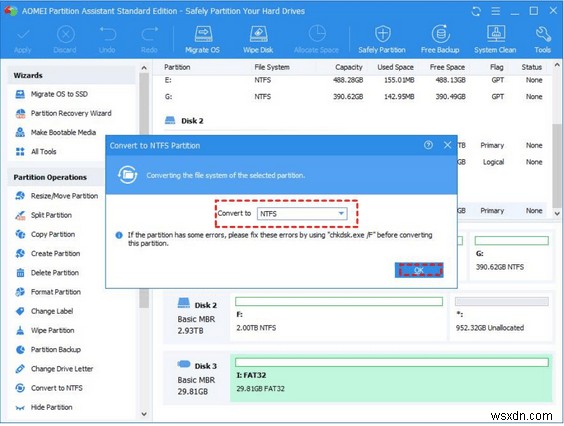Open Free Backup from toolbar
Viewport: 564px width, 426px height.
tap(440, 40)
